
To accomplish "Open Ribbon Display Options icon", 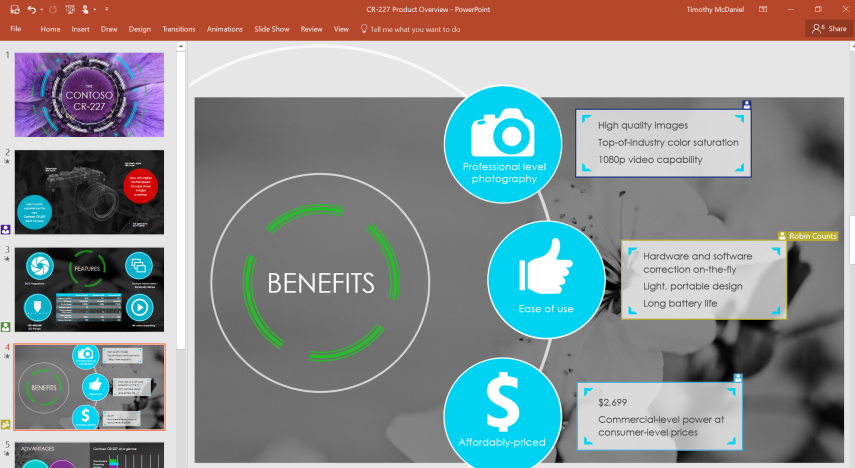I will click(x=763, y=9).
